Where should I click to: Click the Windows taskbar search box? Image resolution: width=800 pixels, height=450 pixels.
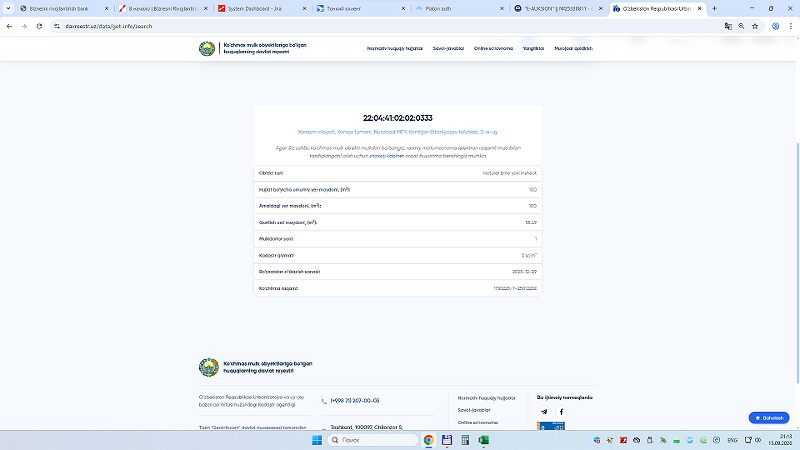[x=372, y=440]
